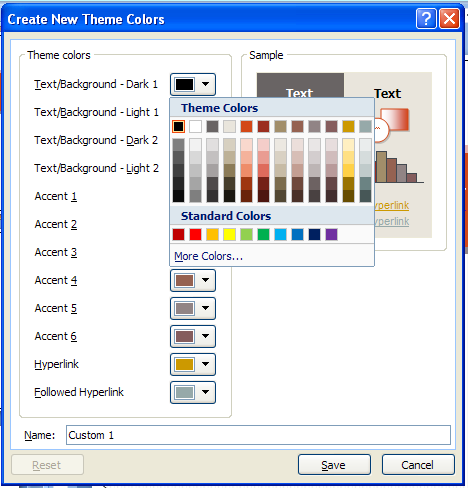Open the Accent 5 color dropdown

coord(193,308)
